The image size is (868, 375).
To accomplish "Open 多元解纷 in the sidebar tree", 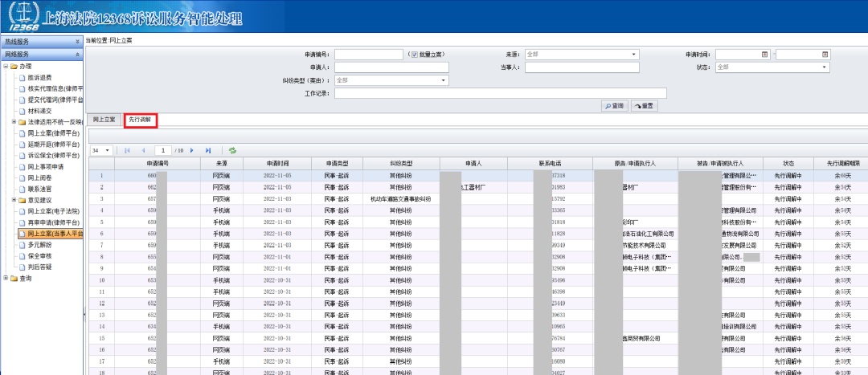I will pyautogui.click(x=40, y=245).
